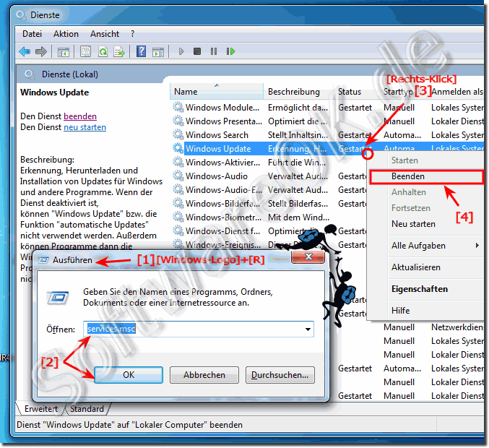This screenshot has height=448, width=489.
Task: Sort by the Name column header
Action: coord(217,92)
